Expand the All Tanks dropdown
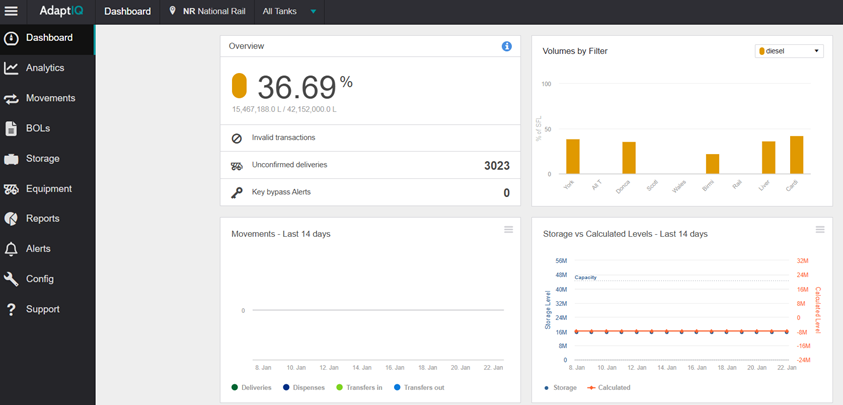 pos(289,11)
